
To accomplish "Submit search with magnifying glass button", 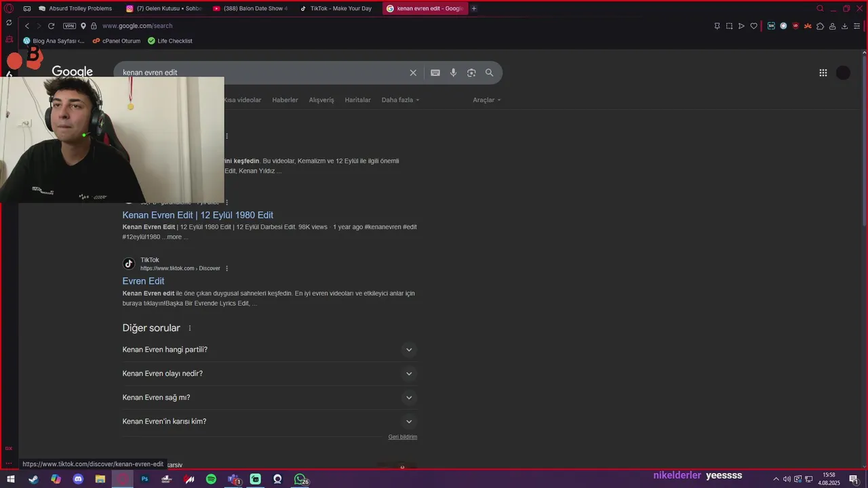I will click(x=489, y=73).
